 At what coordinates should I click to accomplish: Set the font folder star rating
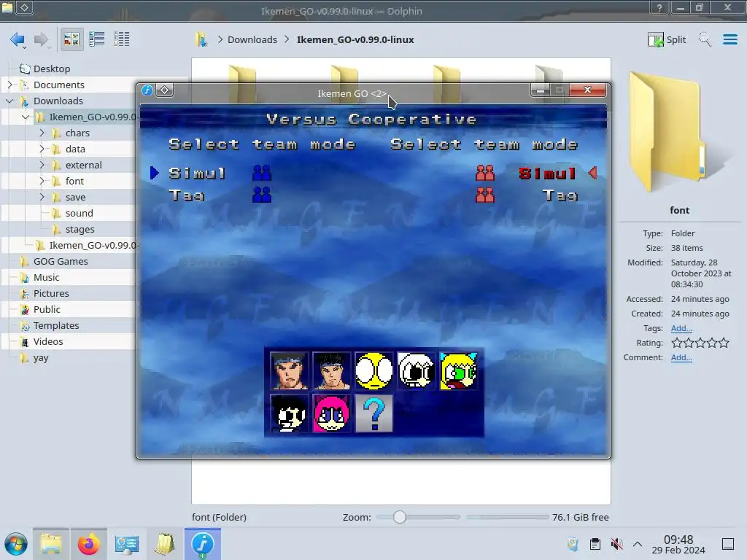pyautogui.click(x=700, y=343)
